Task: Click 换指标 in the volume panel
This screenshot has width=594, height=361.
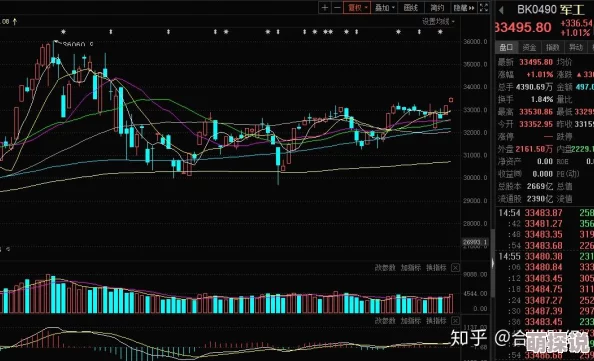Action: coord(436,268)
